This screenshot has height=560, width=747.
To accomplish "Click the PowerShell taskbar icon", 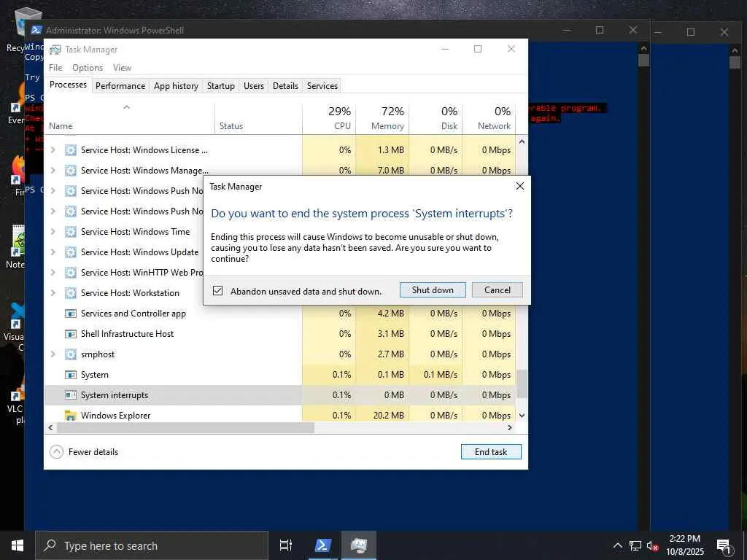I will pyautogui.click(x=322, y=545).
